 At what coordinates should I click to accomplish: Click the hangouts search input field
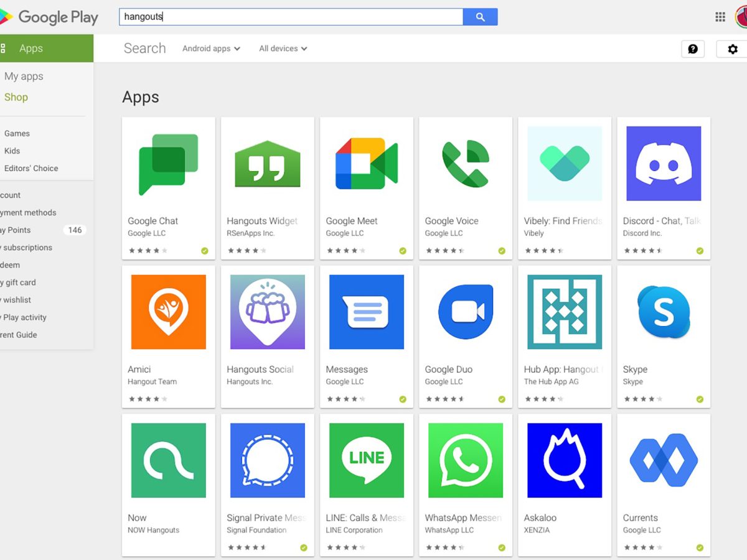pos(291,17)
